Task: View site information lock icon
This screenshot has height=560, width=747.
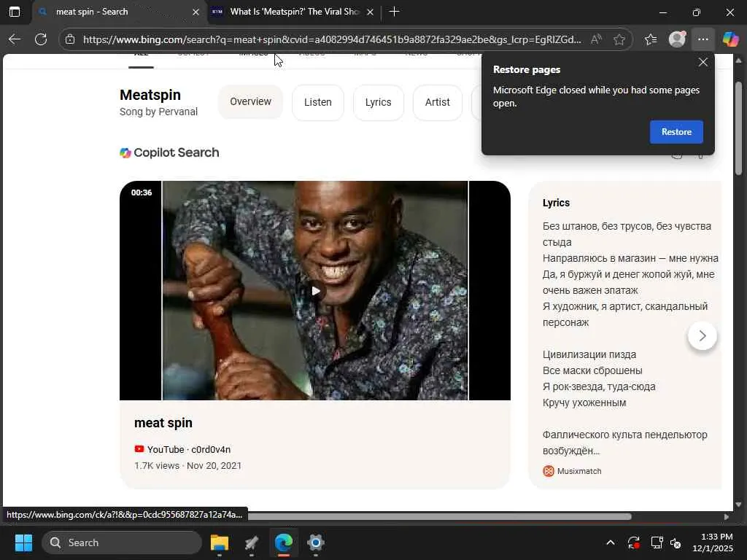Action: (x=70, y=39)
